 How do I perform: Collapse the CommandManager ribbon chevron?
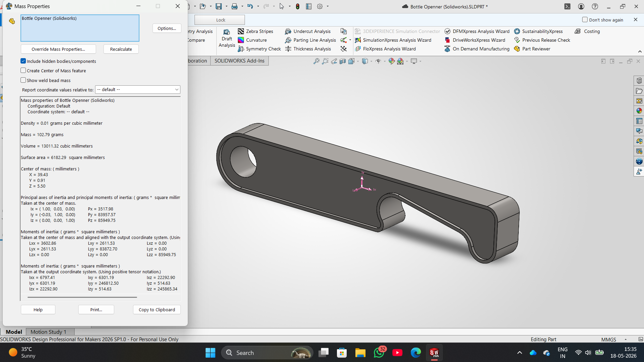[x=640, y=51]
